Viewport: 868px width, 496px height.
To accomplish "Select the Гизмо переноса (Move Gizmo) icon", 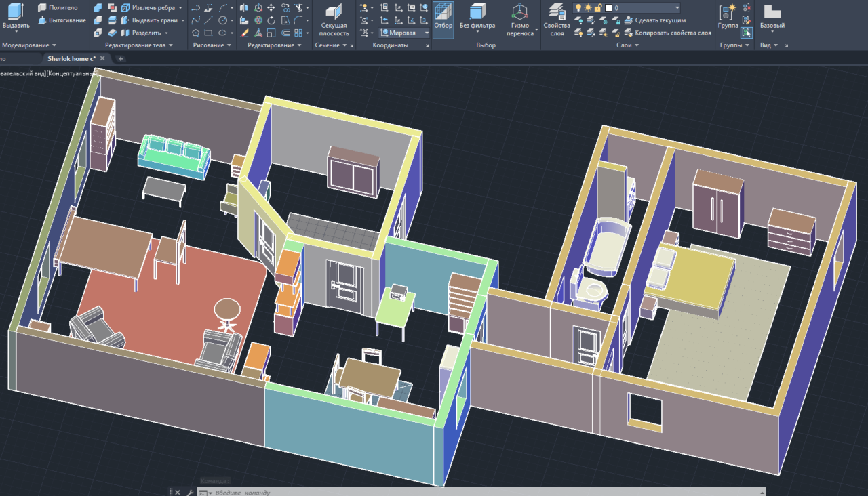I will pyautogui.click(x=520, y=12).
